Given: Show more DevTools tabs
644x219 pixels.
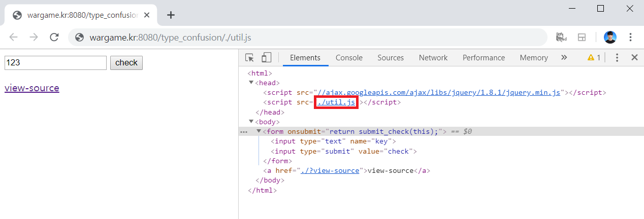Looking at the screenshot, I should 564,57.
